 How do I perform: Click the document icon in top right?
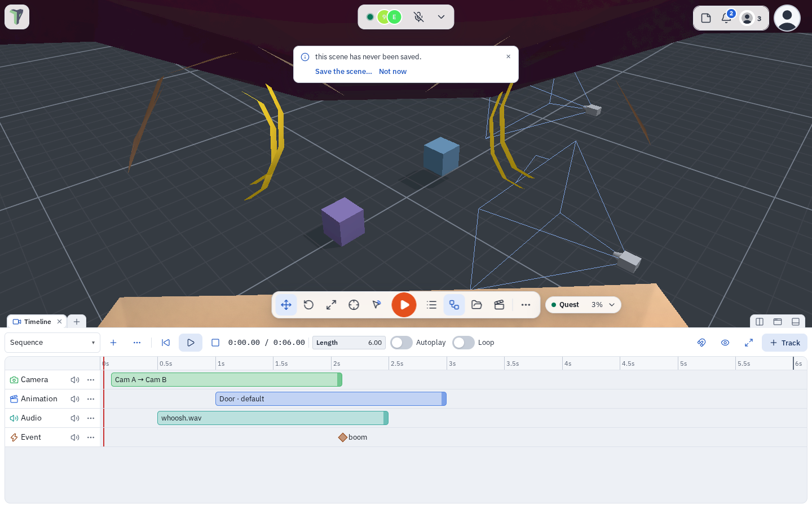coord(706,18)
